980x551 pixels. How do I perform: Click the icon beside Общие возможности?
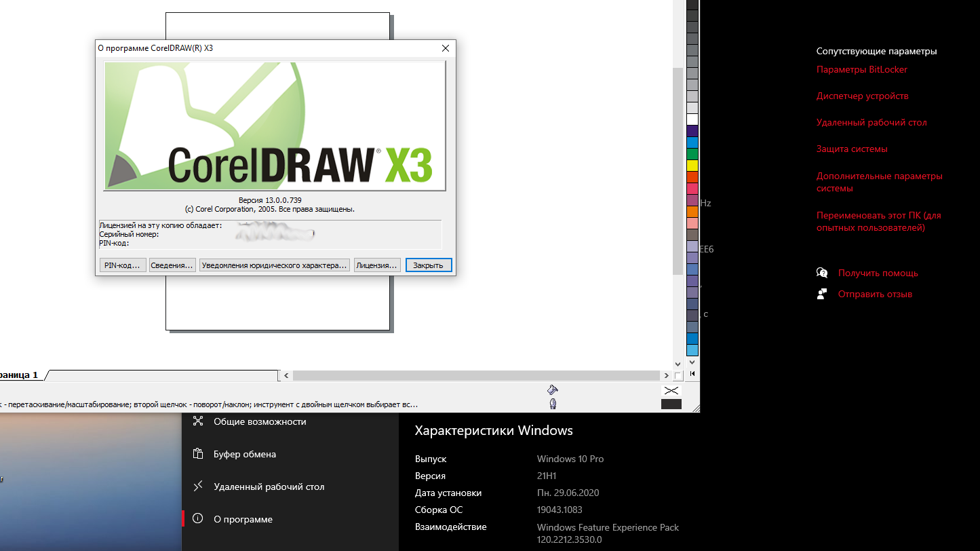[198, 421]
